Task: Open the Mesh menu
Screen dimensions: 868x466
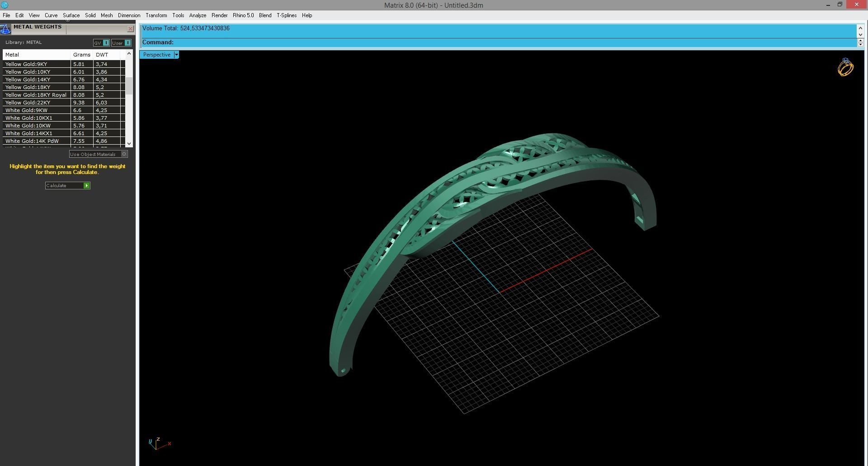Action: (x=107, y=15)
